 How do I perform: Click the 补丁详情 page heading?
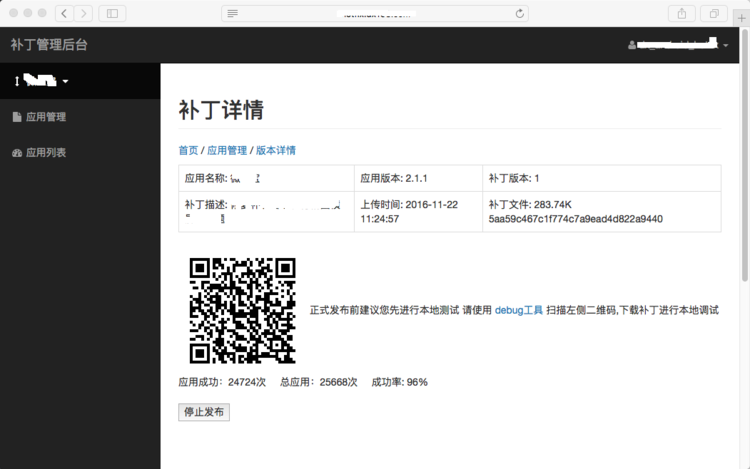pyautogui.click(x=221, y=110)
